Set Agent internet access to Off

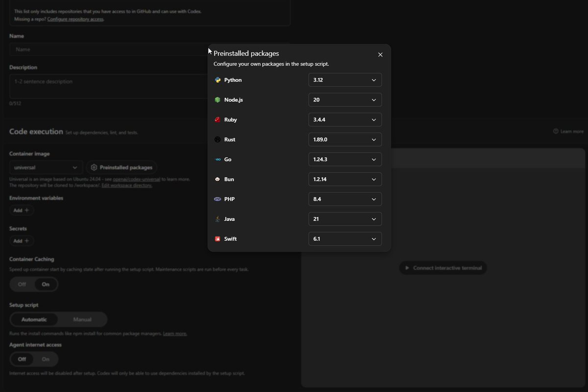[x=22, y=359]
